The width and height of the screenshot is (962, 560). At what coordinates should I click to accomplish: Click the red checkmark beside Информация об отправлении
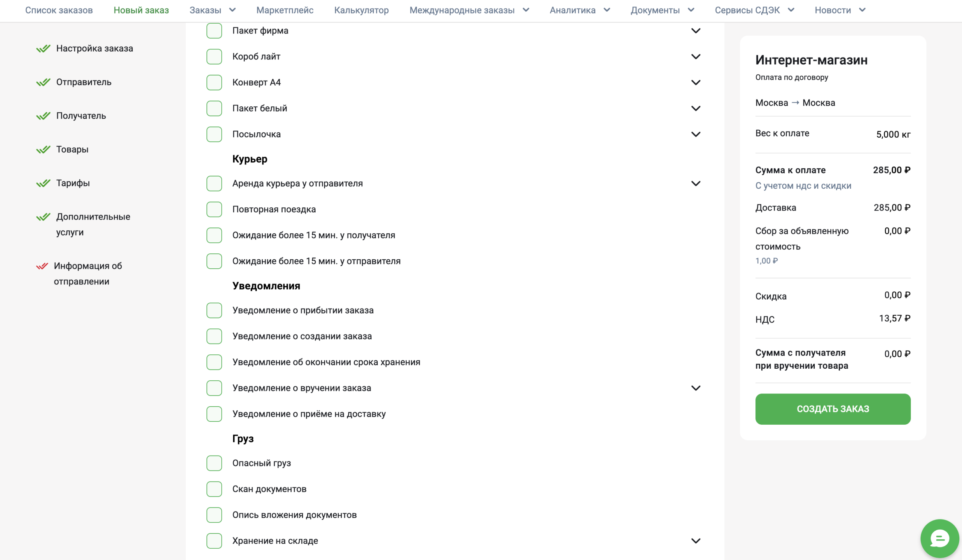click(x=42, y=266)
